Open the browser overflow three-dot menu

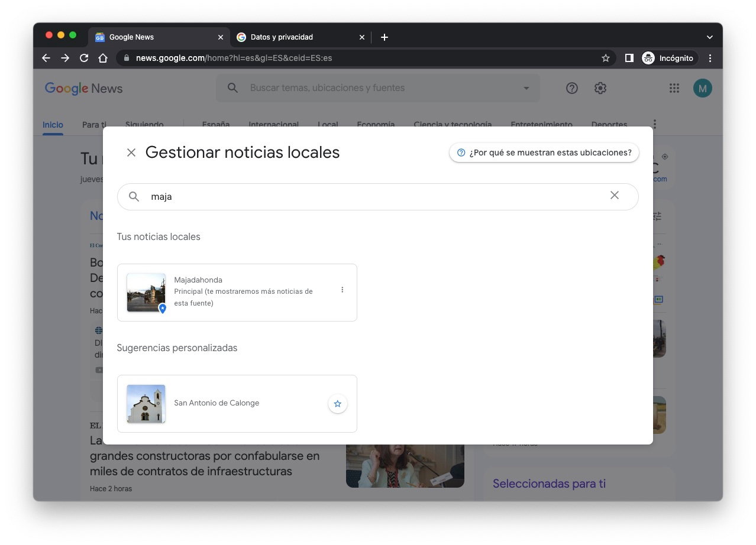(709, 58)
